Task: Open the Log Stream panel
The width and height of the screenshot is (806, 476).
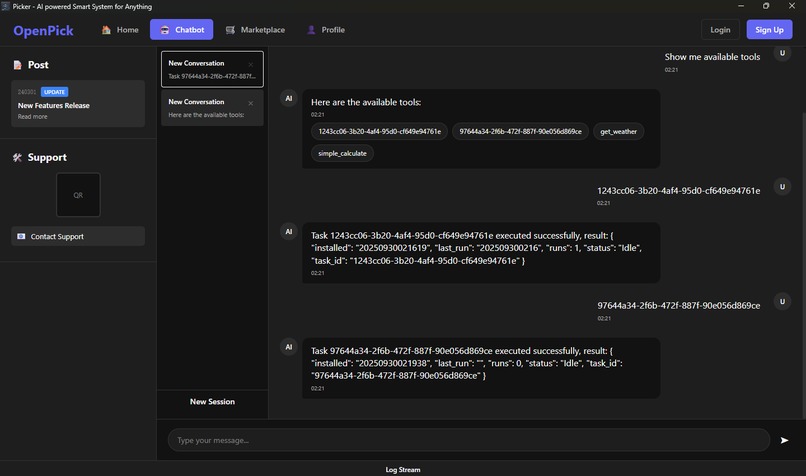Action: 403,469
